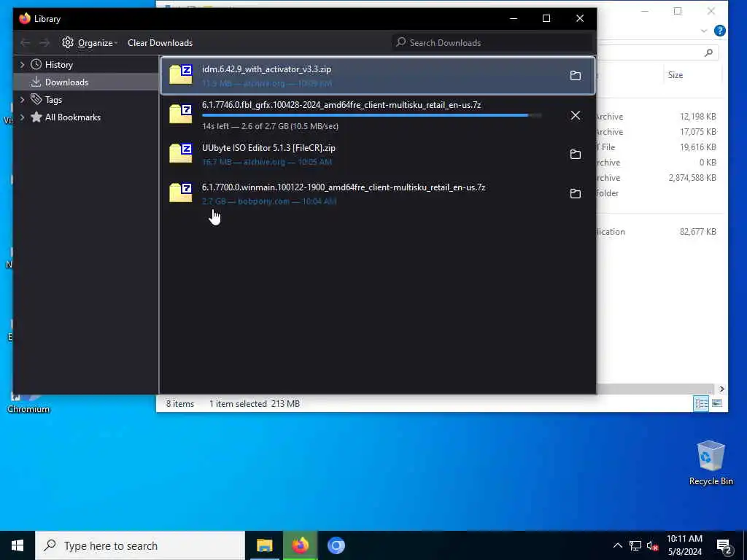This screenshot has height=560, width=747.
Task: Click the download progress bar of 6.1.7746.0
Action: [x=371, y=115]
